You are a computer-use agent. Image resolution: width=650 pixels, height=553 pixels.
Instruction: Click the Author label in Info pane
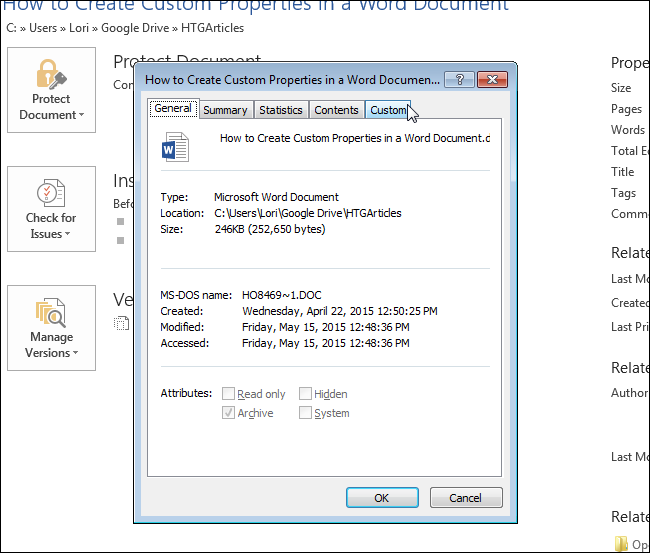pyautogui.click(x=629, y=393)
